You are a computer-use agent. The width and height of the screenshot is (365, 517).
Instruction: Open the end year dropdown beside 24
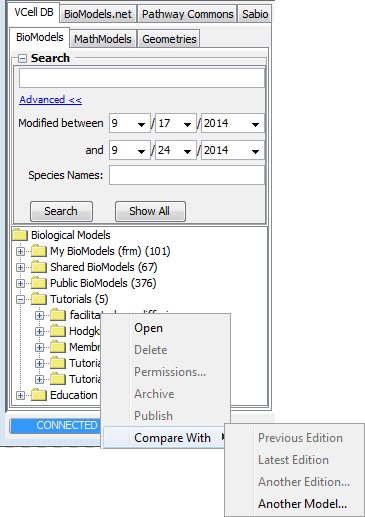(x=233, y=150)
